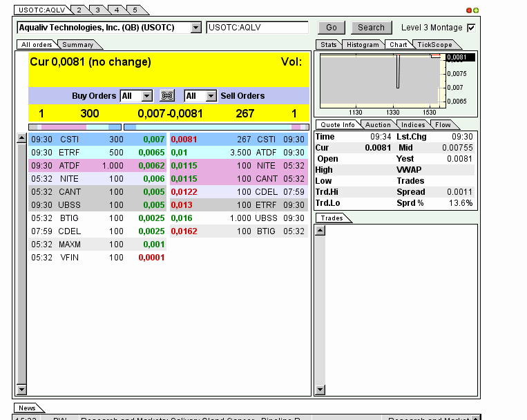Click the sell side depth bar
The height and width of the screenshot is (420, 527).
216,127
